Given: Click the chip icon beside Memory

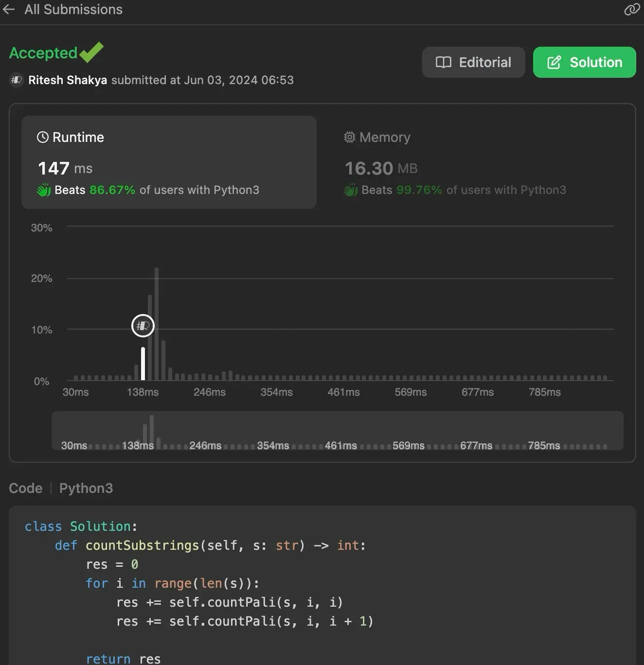Looking at the screenshot, I should 349,137.
